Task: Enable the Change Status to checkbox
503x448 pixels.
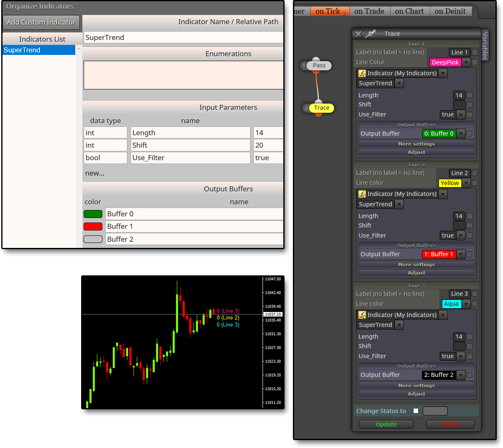Action: [x=416, y=411]
